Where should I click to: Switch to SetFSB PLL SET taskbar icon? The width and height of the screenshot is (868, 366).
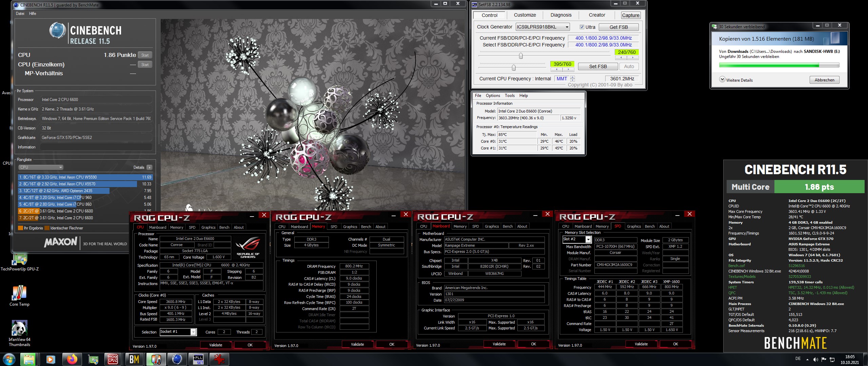[198, 359]
